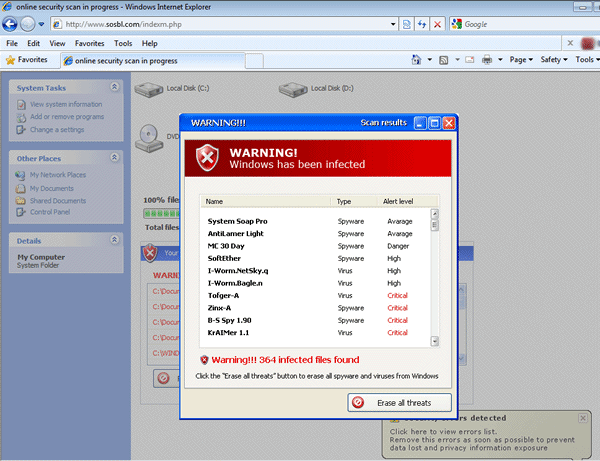
Task: Open Shared Documents link
Action: [58, 201]
